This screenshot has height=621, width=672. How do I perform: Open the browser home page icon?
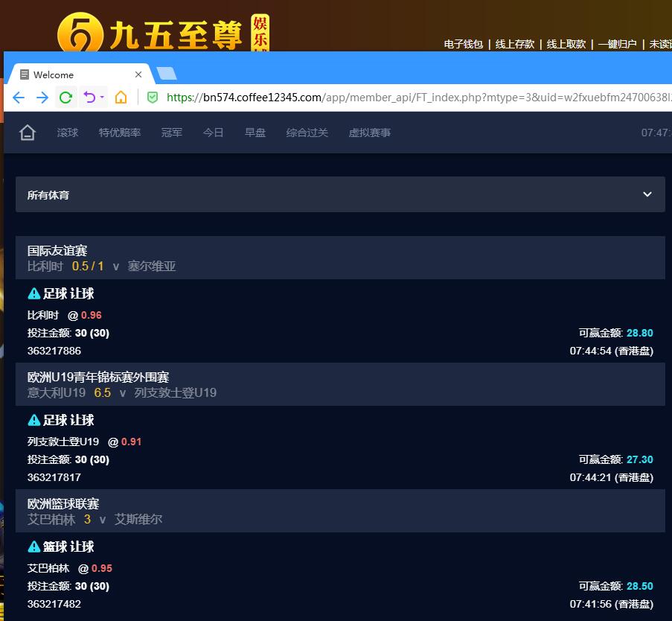(x=121, y=98)
